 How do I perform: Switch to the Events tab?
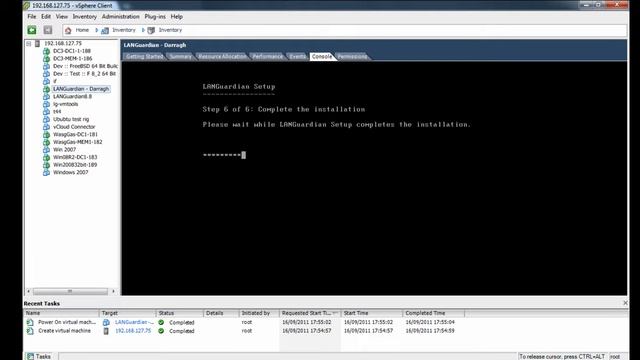pyautogui.click(x=298, y=56)
